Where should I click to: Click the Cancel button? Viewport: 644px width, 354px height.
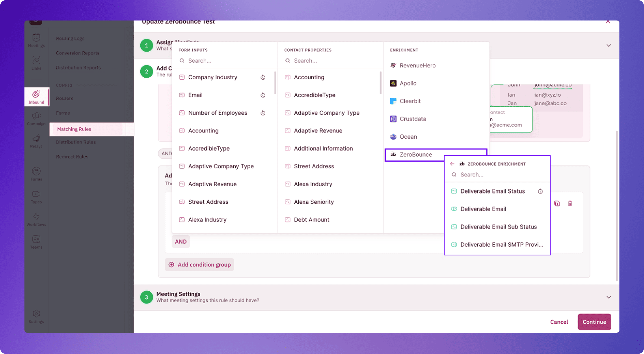[559, 322]
